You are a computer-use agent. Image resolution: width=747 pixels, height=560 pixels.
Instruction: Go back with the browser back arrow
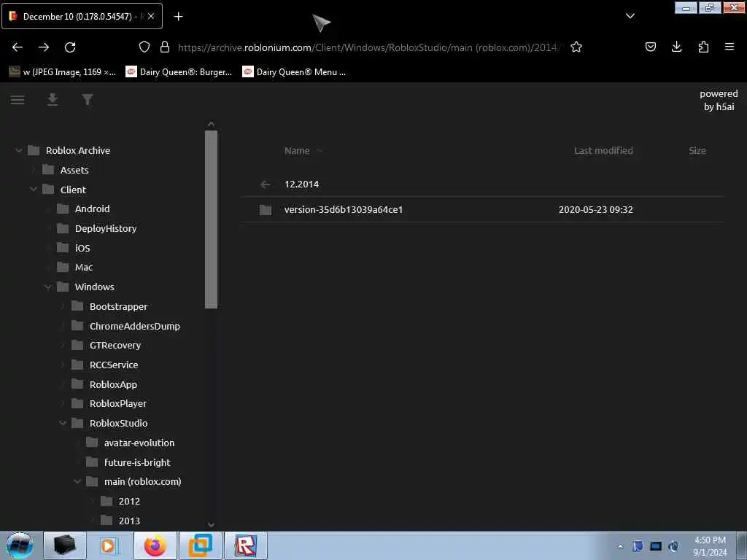pos(18,47)
